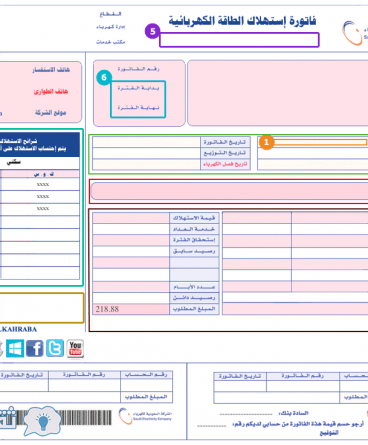368x445 pixels.
Task: Select the قيمة الاستهلاك consumption value label
Action: [194, 218]
